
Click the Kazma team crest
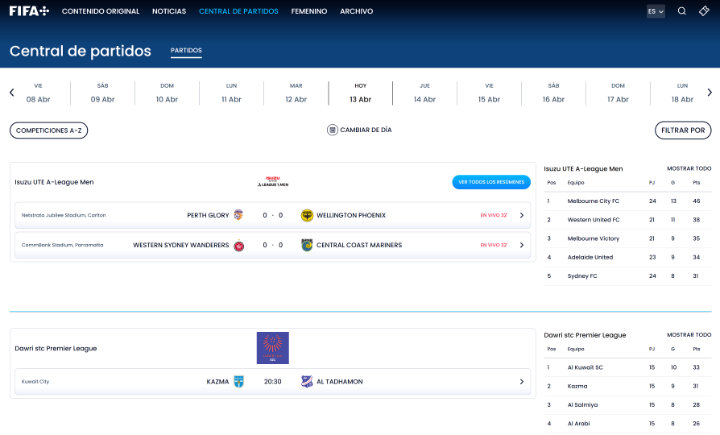coord(239,381)
